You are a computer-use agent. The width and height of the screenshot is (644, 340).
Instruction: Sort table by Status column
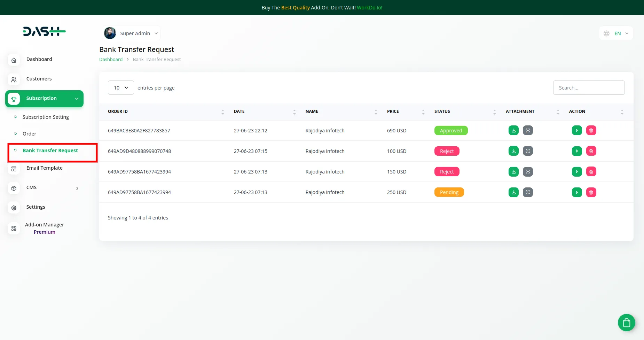(x=494, y=112)
